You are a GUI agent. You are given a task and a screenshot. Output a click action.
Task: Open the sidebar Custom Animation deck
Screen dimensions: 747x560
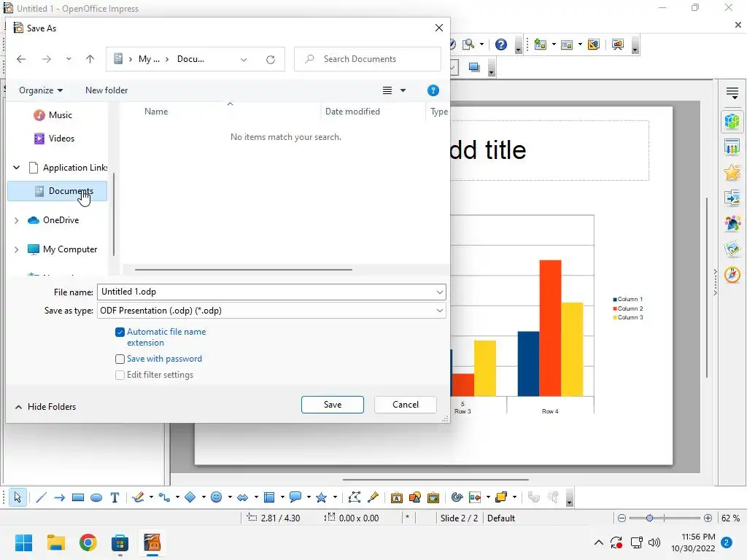pos(732,172)
